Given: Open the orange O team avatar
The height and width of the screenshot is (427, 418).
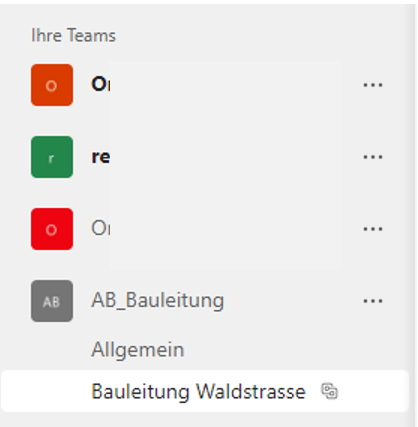Looking at the screenshot, I should [x=52, y=85].
